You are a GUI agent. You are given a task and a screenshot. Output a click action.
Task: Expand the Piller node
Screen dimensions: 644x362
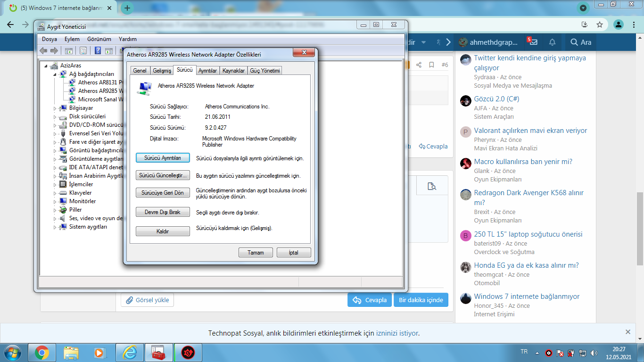tap(55, 210)
